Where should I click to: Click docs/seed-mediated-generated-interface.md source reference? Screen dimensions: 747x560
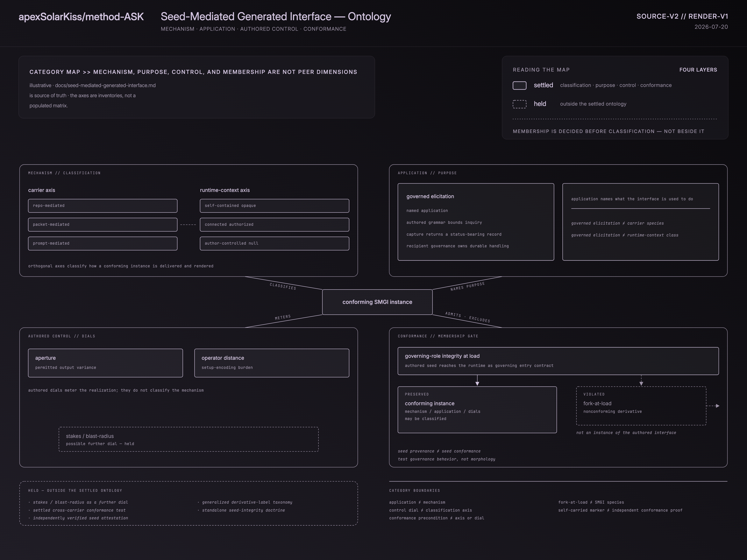click(105, 85)
